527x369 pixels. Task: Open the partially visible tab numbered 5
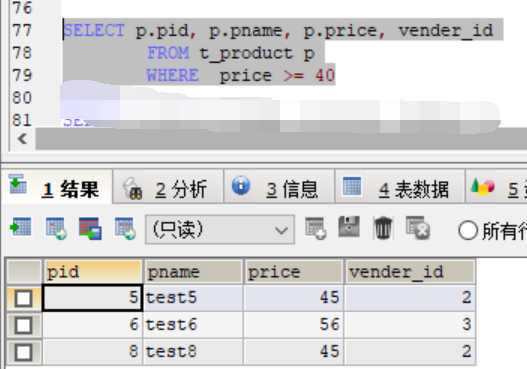[x=496, y=188]
